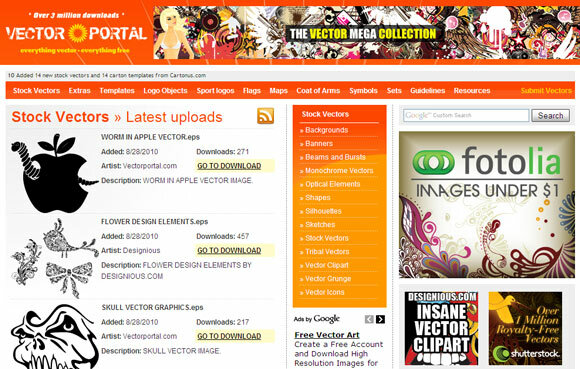Click the Shutterstock royalty-free vectors ad

tap(525, 328)
